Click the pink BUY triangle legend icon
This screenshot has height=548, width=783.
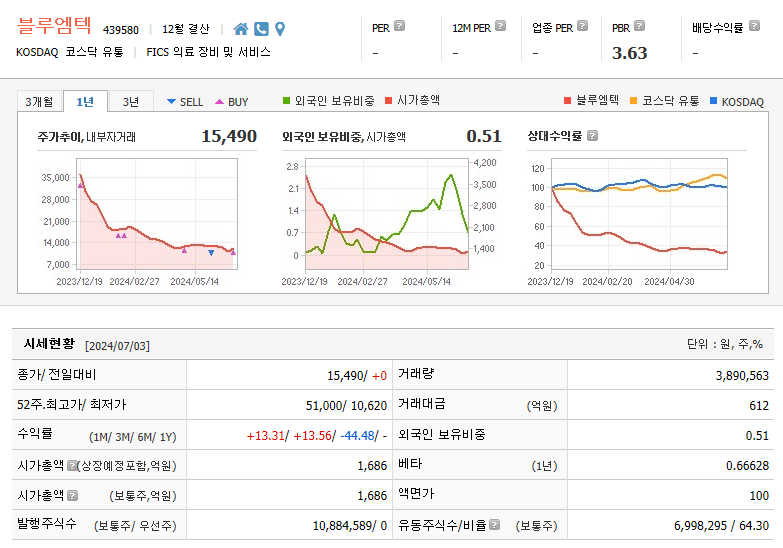pos(219,101)
